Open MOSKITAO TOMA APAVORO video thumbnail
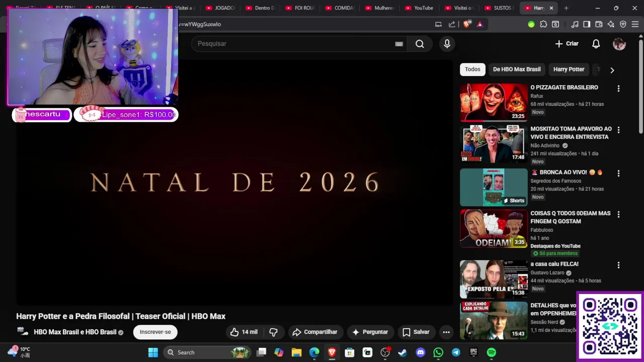The image size is (644, 362). tap(494, 144)
